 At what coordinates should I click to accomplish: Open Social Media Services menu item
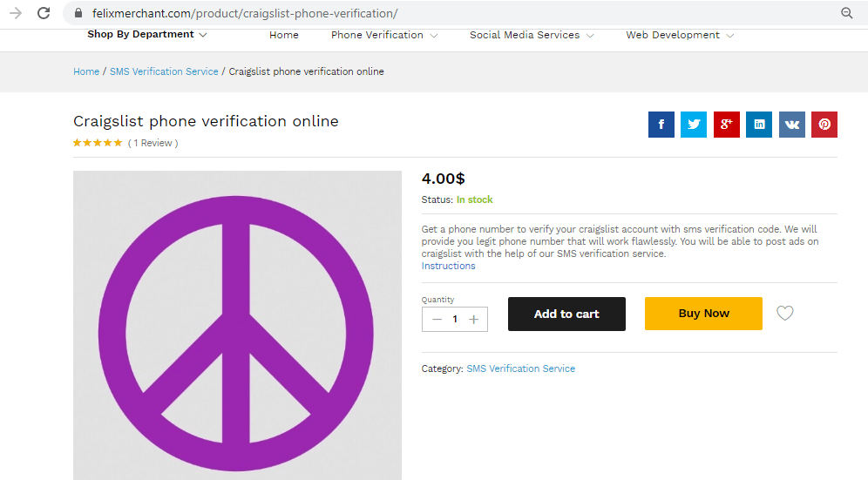coord(525,35)
